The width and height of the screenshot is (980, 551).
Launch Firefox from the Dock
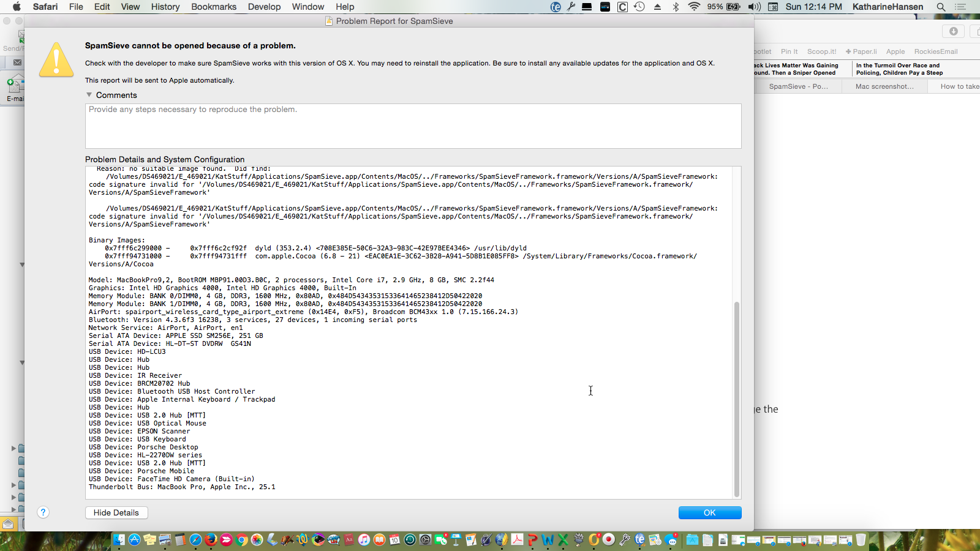tap(211, 539)
